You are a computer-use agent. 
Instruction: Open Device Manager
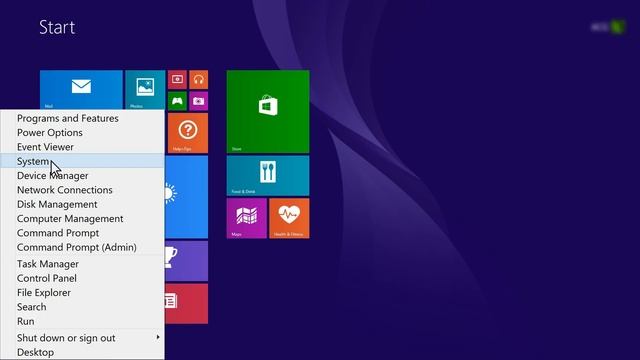click(82, 176)
